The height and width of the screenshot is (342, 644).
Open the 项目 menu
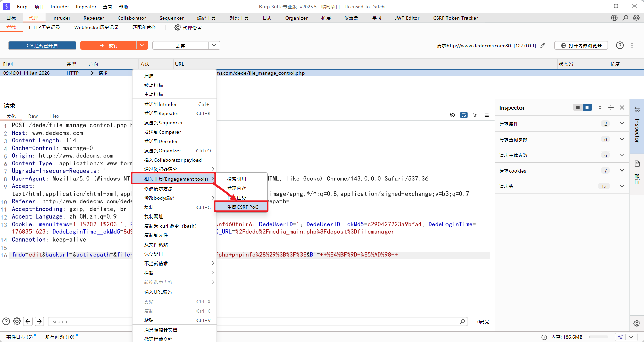(x=39, y=7)
